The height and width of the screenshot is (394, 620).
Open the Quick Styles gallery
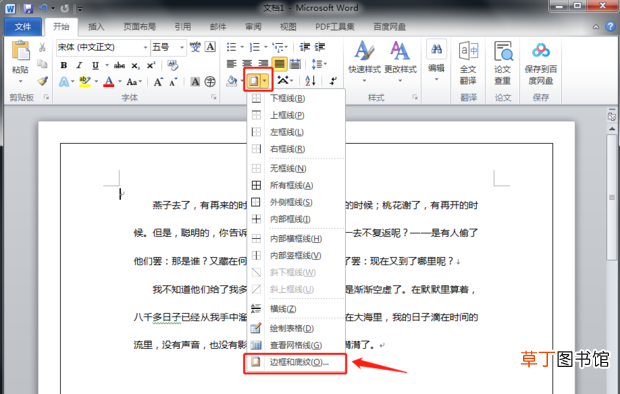(x=364, y=62)
